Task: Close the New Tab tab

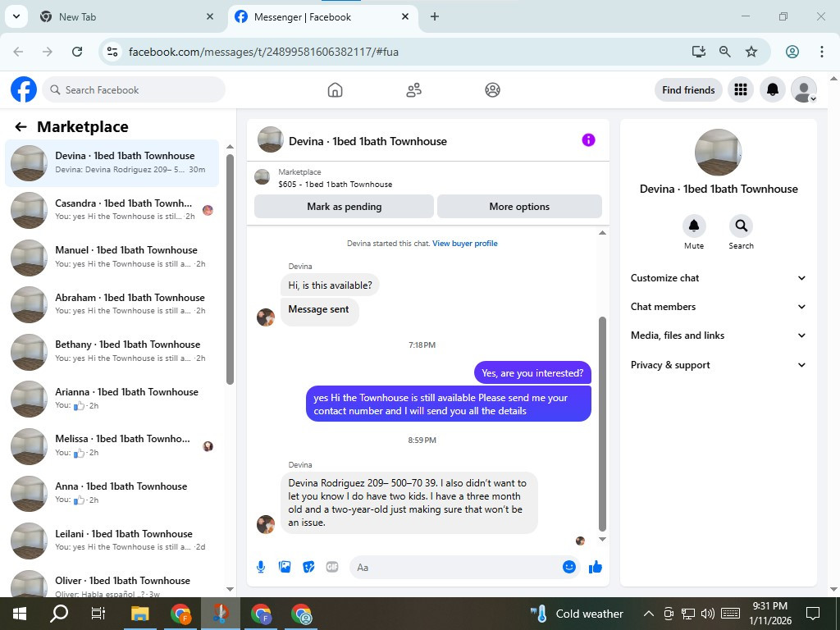Action: coord(210,16)
